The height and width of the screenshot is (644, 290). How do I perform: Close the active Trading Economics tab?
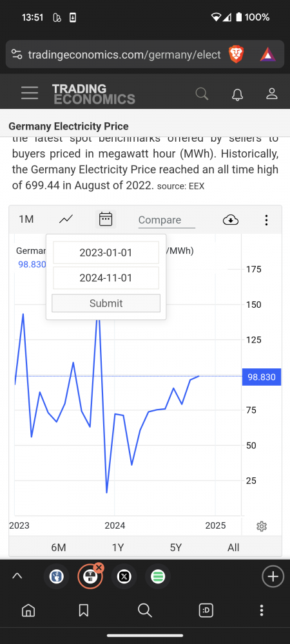(x=99, y=567)
